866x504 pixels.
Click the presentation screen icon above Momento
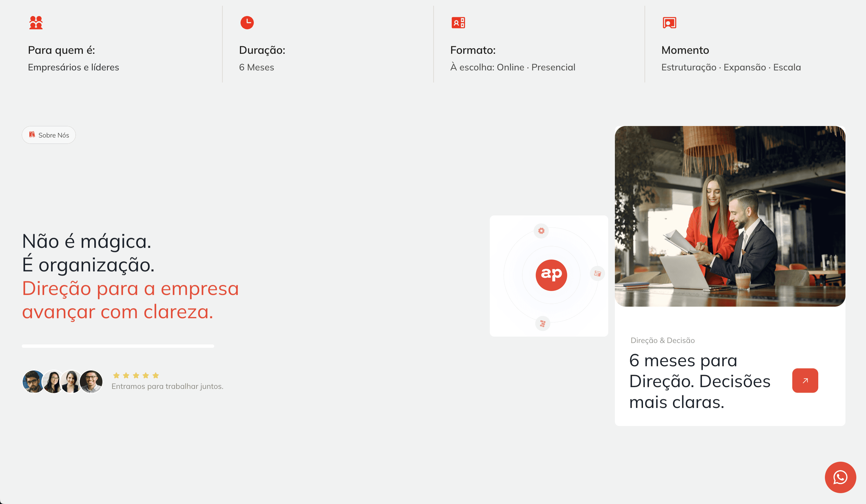pos(669,23)
